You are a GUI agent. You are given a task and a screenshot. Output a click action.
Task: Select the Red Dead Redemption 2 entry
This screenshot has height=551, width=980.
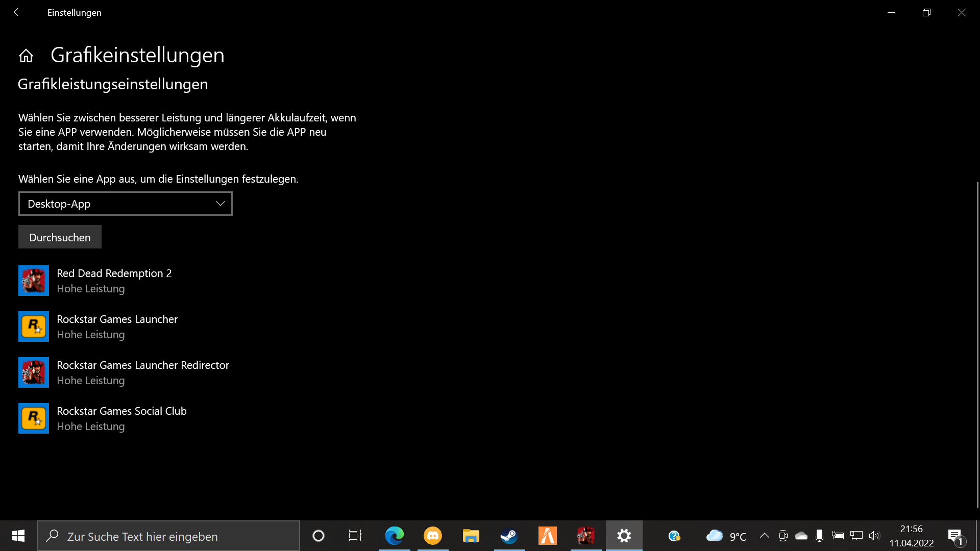coord(114,281)
